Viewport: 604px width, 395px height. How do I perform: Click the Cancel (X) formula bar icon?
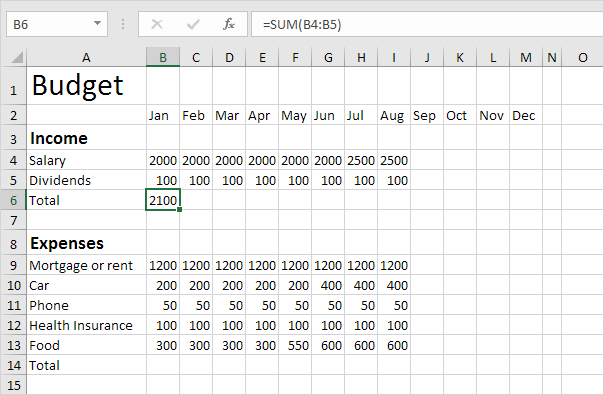pos(157,24)
